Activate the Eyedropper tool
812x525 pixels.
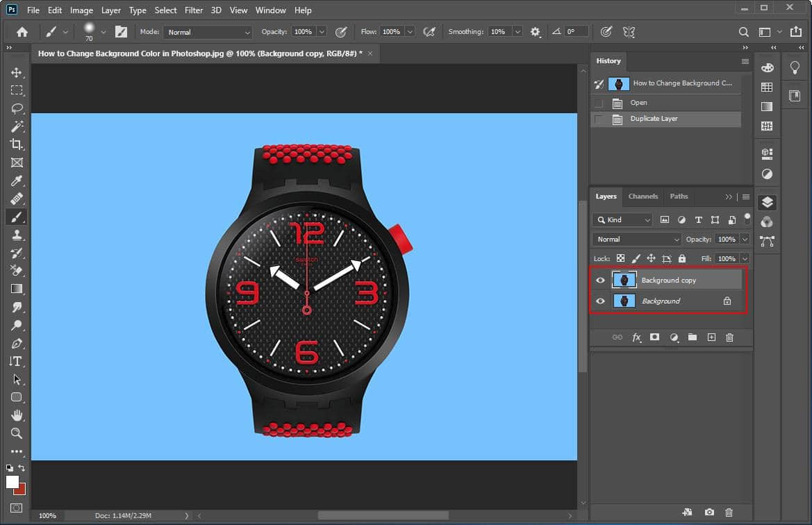click(x=16, y=181)
